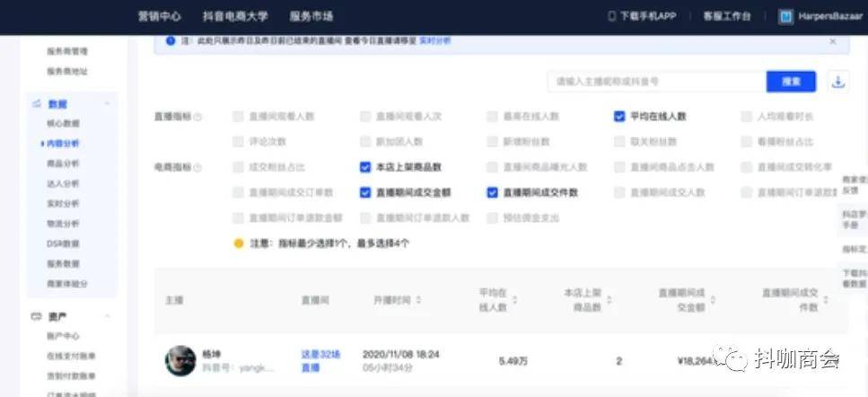The image size is (868, 397).
Task: Collapse the 资产 sidebar section chevron
Action: [x=107, y=317]
